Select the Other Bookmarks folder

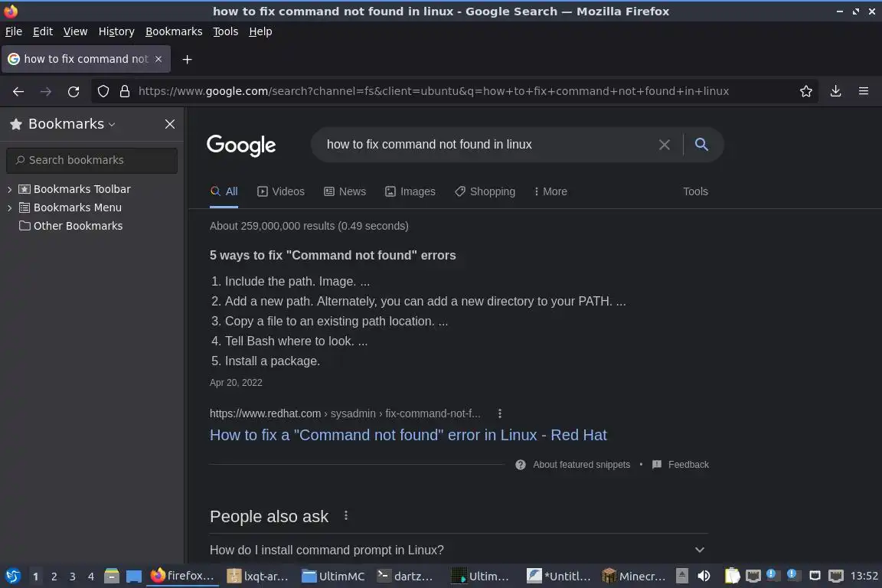tap(71, 226)
